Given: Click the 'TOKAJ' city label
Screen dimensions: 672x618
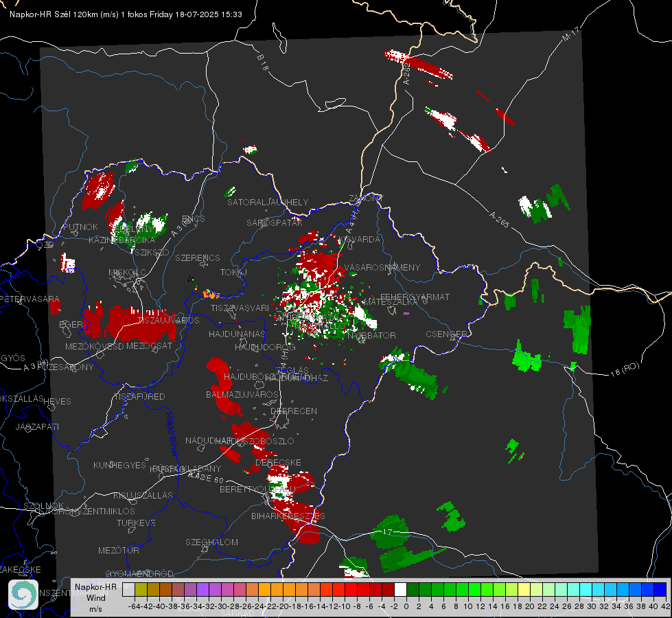Looking at the screenshot, I should coord(233,273).
